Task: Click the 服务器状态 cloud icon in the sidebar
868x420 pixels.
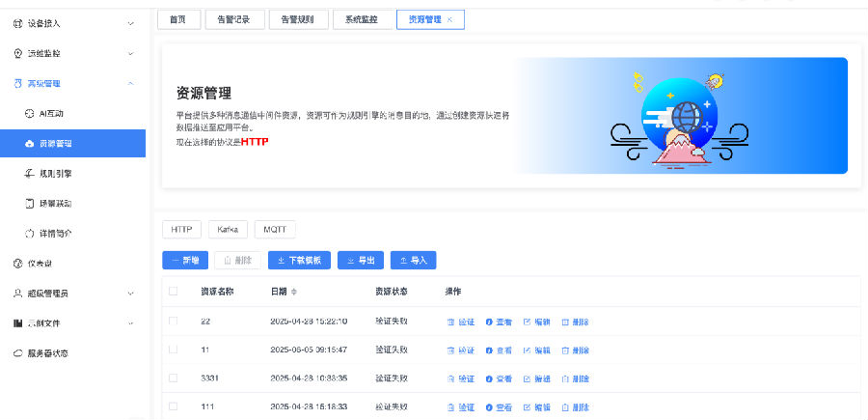Action: pyautogui.click(x=17, y=353)
